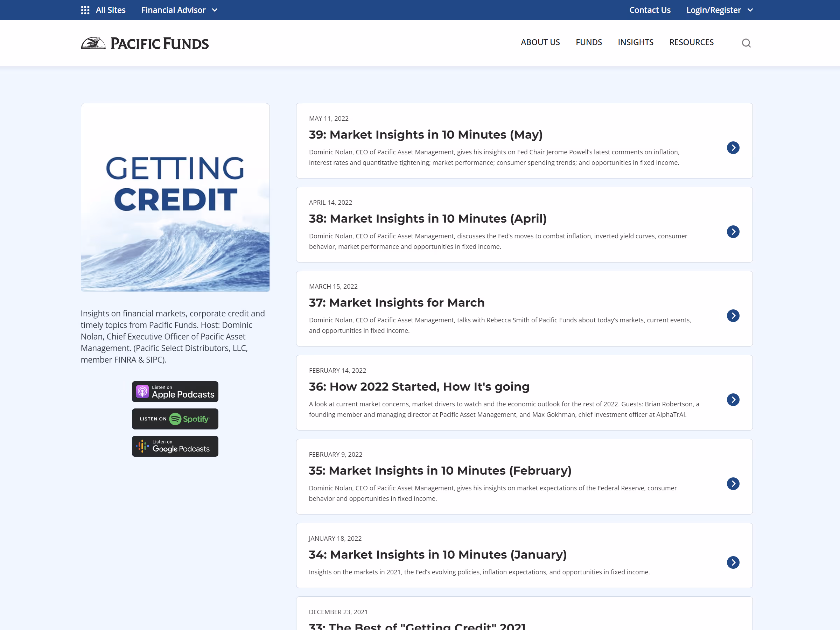This screenshot has height=630, width=840.
Task: Listen on Spotify badge
Action: point(175,419)
